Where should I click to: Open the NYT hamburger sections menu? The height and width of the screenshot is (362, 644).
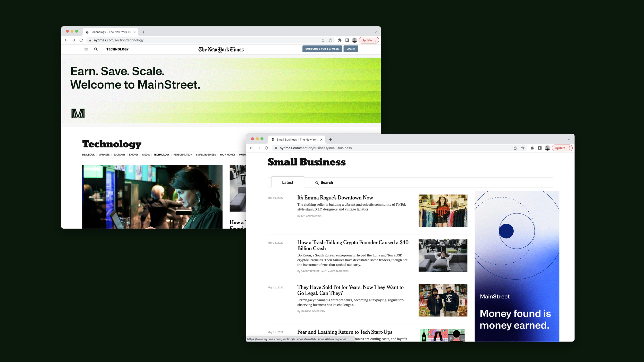point(86,49)
